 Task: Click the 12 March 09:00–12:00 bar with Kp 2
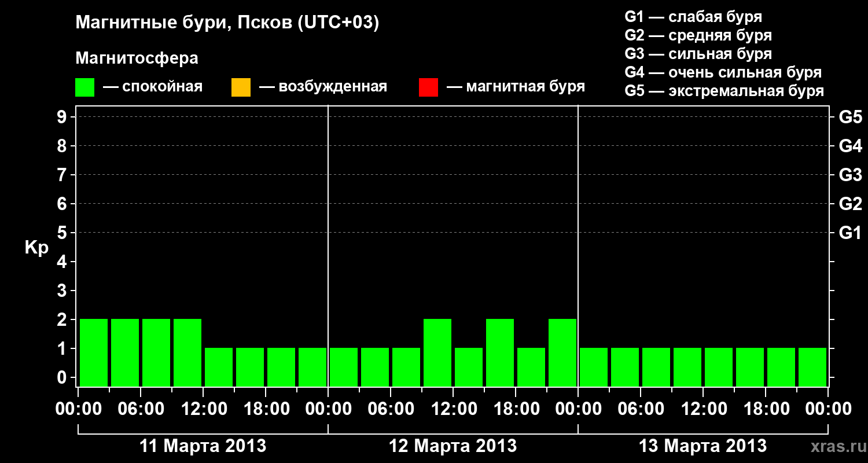pos(437,352)
